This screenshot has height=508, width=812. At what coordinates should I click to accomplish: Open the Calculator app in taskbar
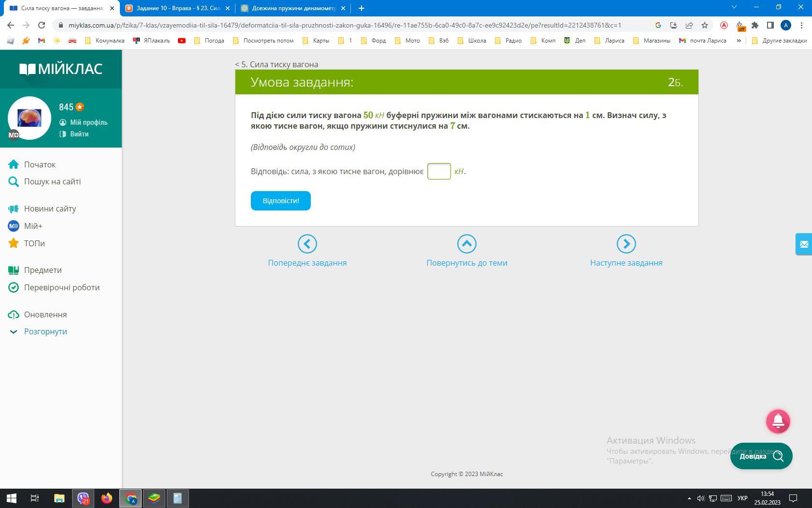(x=177, y=498)
